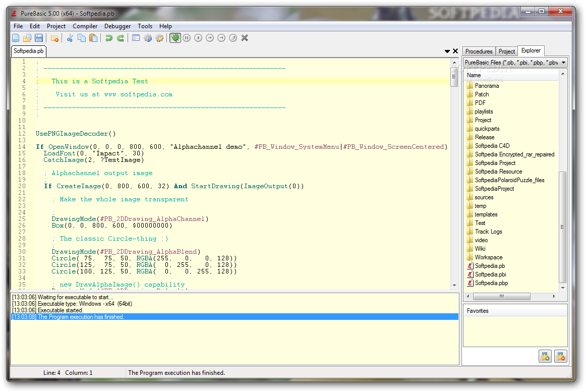Open the Compiler menu
The height and width of the screenshot is (392, 586).
pyautogui.click(x=85, y=26)
